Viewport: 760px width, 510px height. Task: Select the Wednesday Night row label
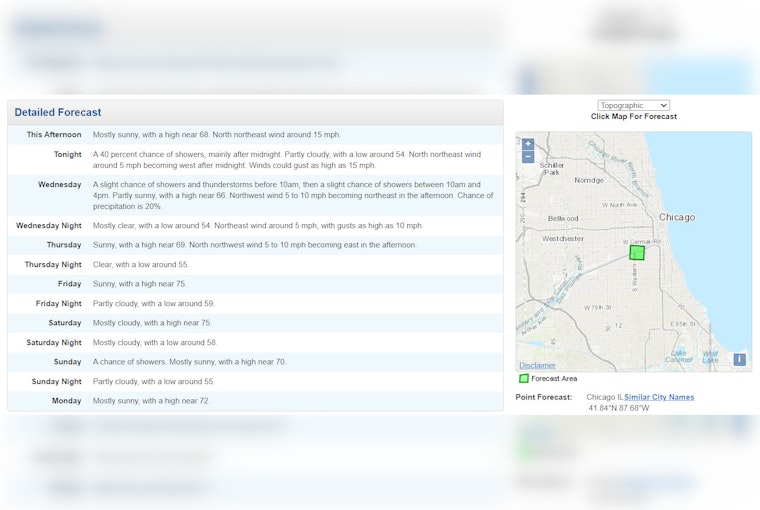click(48, 225)
